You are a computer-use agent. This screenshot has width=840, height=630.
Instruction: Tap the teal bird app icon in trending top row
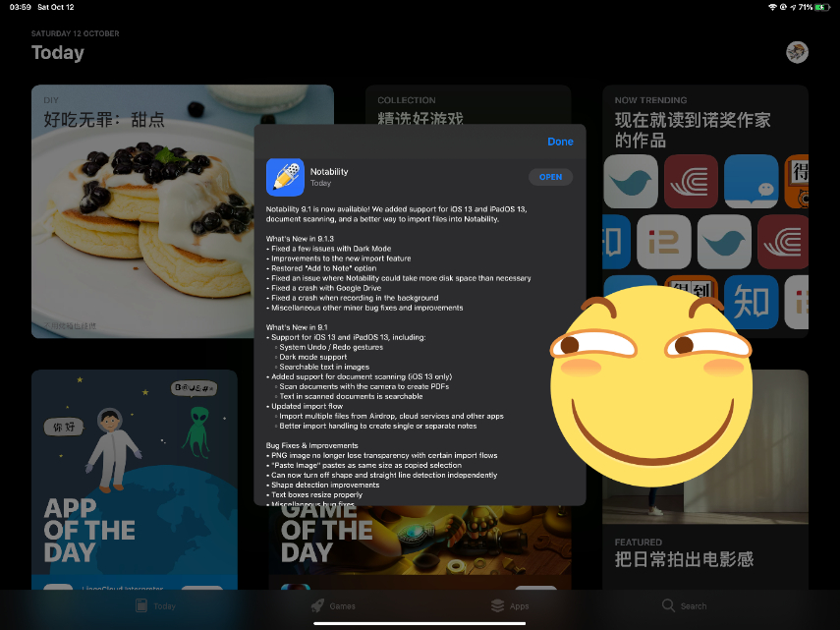(631, 182)
